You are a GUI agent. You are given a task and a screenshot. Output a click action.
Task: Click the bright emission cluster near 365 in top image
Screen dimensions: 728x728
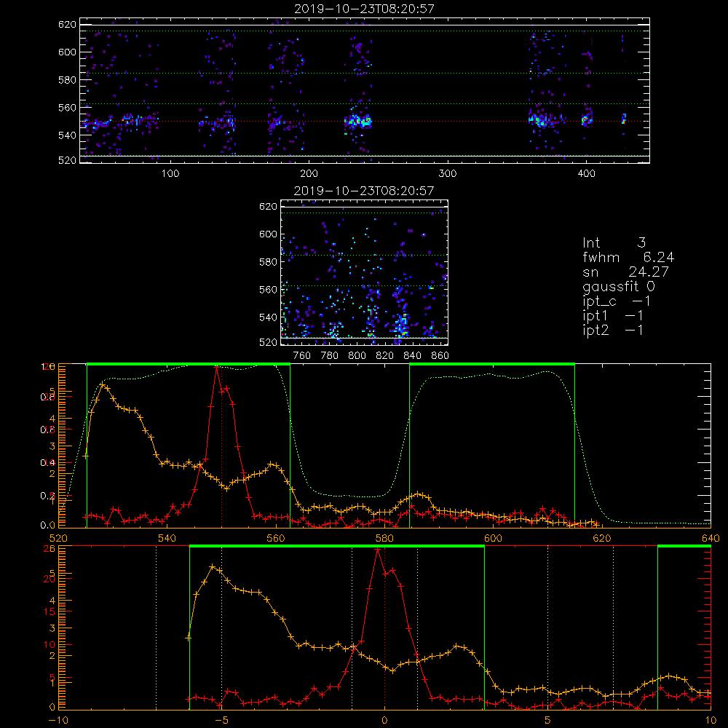click(x=541, y=120)
